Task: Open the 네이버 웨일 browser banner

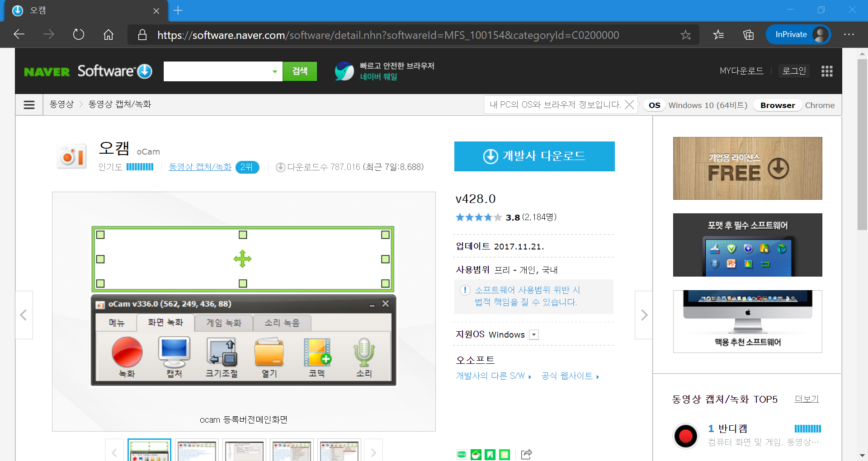Action: pyautogui.click(x=384, y=71)
